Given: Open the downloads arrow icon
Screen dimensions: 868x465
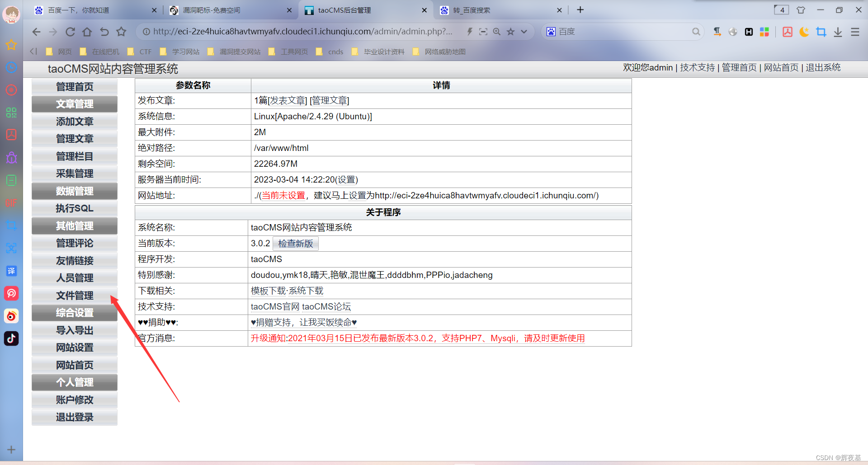Looking at the screenshot, I should point(838,32).
